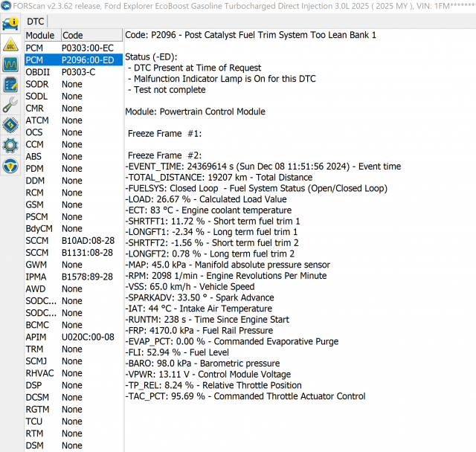Viewport: 476px width, 452px height.
Task: Select the CCM module row
Action: click(74, 144)
